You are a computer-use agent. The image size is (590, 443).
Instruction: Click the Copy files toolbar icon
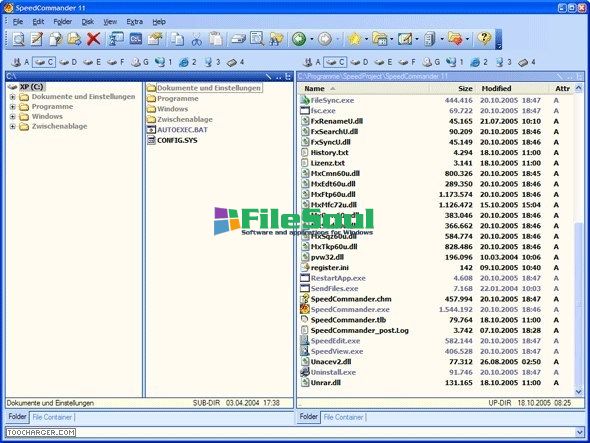click(x=56, y=39)
